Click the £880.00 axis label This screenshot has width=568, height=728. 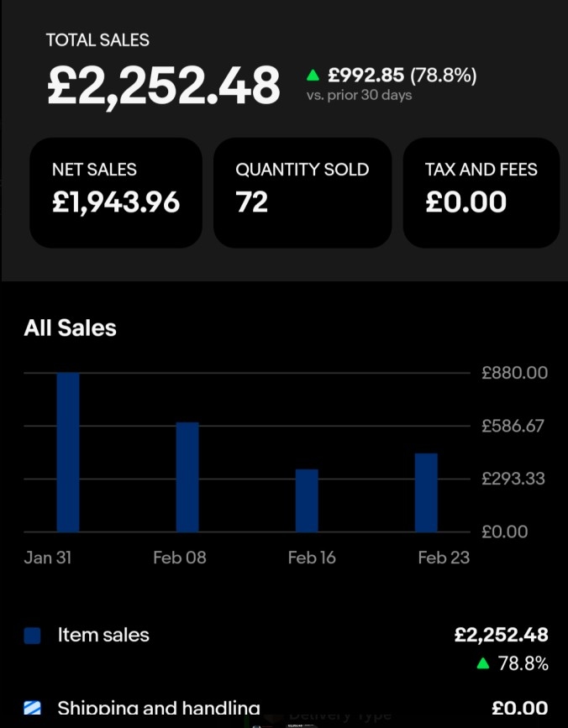click(514, 372)
